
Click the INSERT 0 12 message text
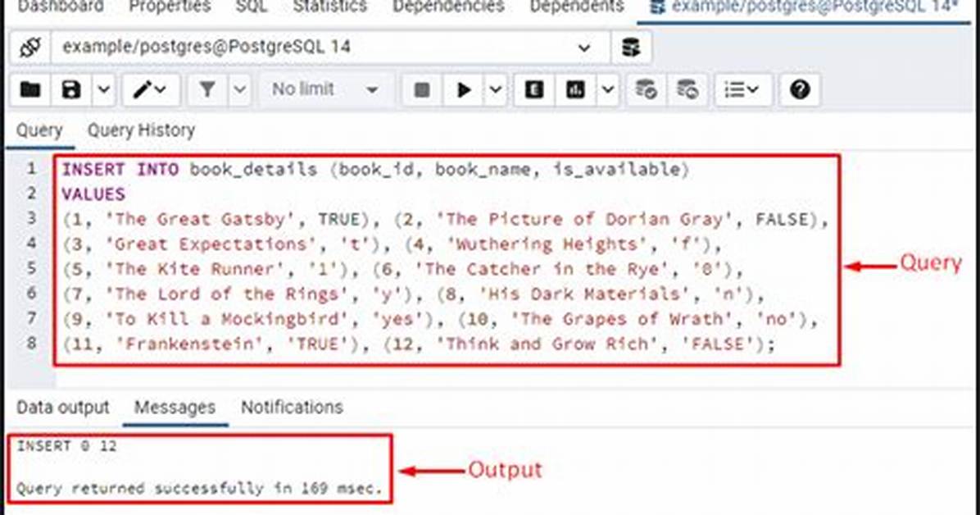67,446
